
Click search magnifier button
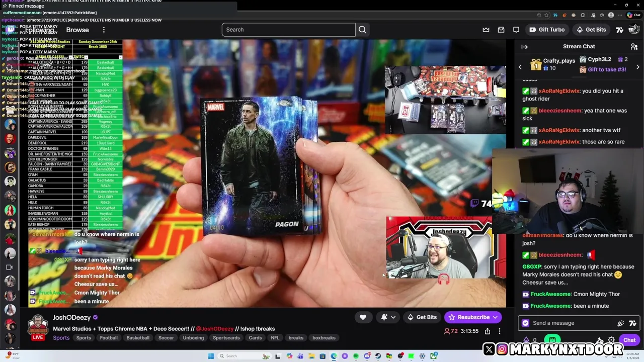click(362, 30)
